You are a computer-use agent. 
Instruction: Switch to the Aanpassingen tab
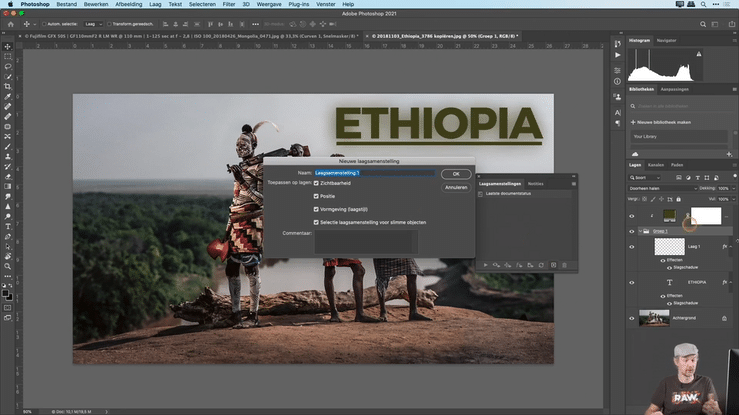pos(674,90)
